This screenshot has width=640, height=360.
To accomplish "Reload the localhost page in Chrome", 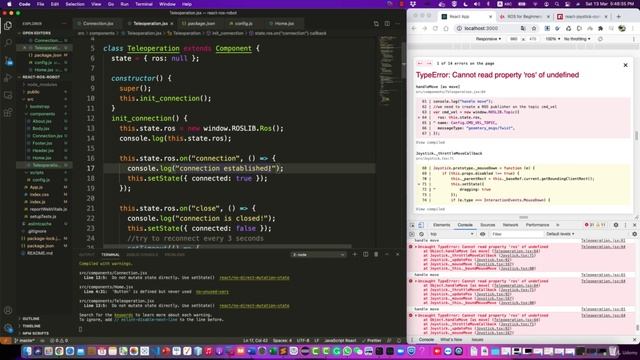I will pyautogui.click(x=435, y=28).
